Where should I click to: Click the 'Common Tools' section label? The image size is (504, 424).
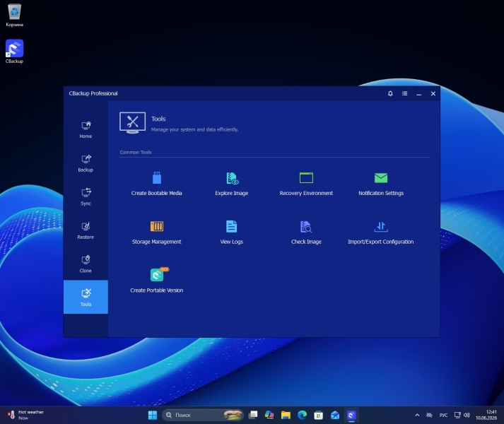[x=136, y=152]
